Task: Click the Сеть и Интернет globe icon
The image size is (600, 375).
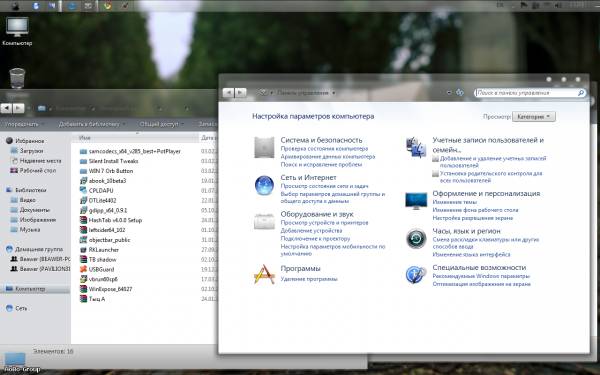Action: 264,186
